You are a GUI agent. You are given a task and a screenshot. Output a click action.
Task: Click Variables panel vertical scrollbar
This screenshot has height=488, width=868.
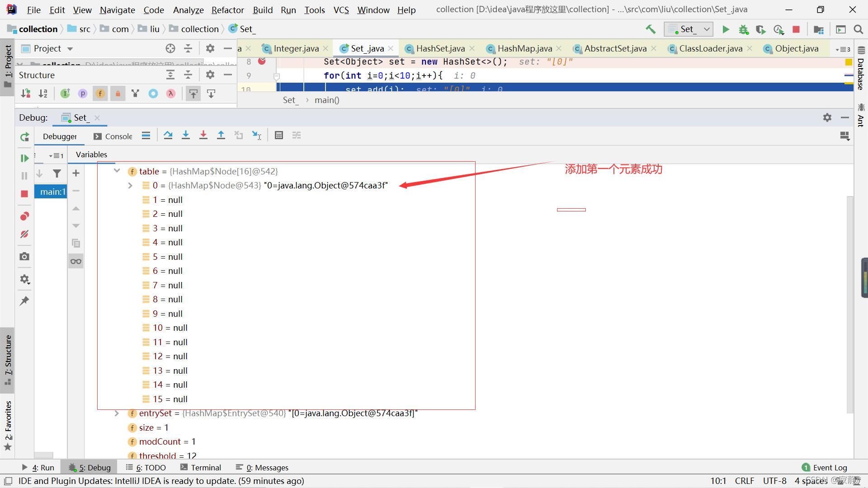pos(850,305)
